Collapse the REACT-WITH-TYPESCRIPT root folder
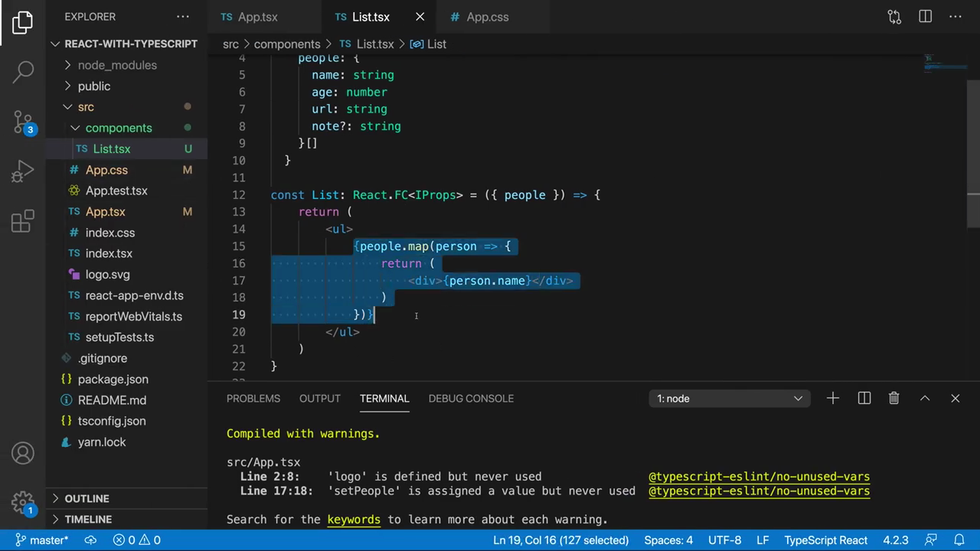The image size is (980, 551). (126, 44)
